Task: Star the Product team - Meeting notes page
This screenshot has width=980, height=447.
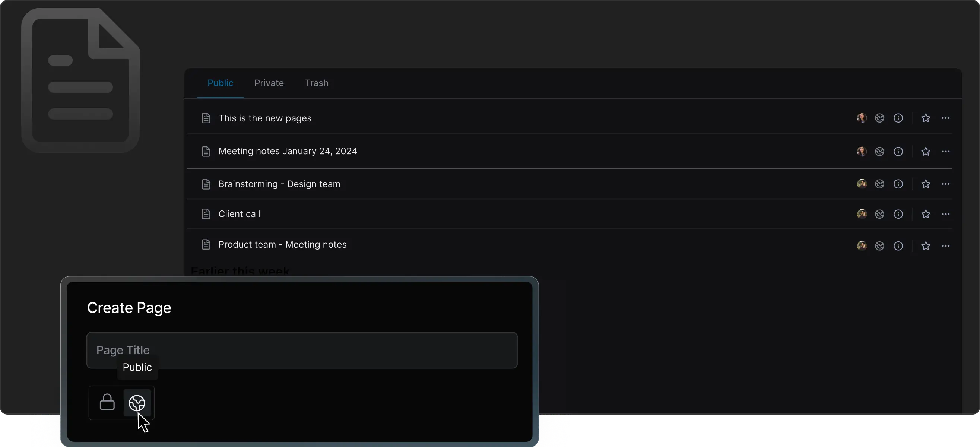Action: tap(926, 246)
